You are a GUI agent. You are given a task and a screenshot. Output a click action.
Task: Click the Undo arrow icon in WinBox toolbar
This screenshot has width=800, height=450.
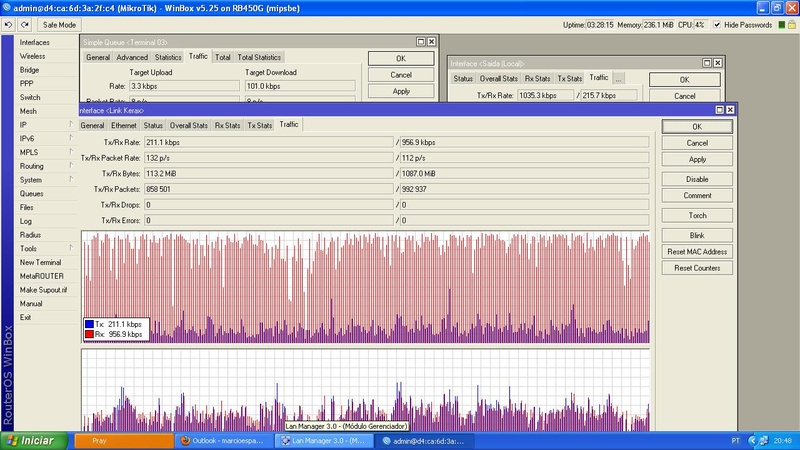8,24
